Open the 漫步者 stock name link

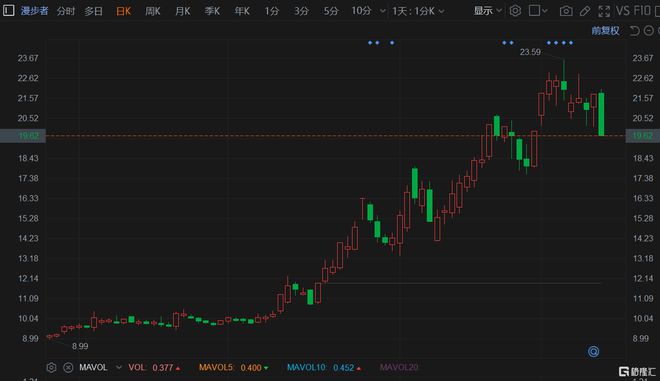(x=34, y=11)
